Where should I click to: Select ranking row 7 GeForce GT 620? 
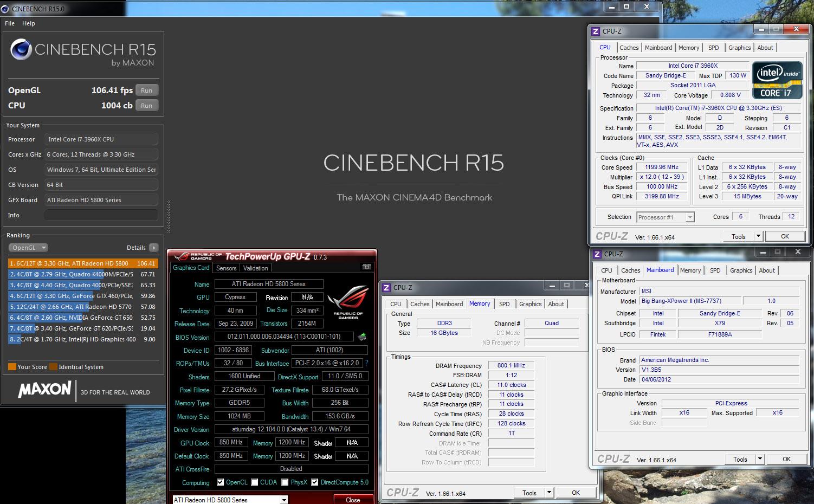(83, 328)
